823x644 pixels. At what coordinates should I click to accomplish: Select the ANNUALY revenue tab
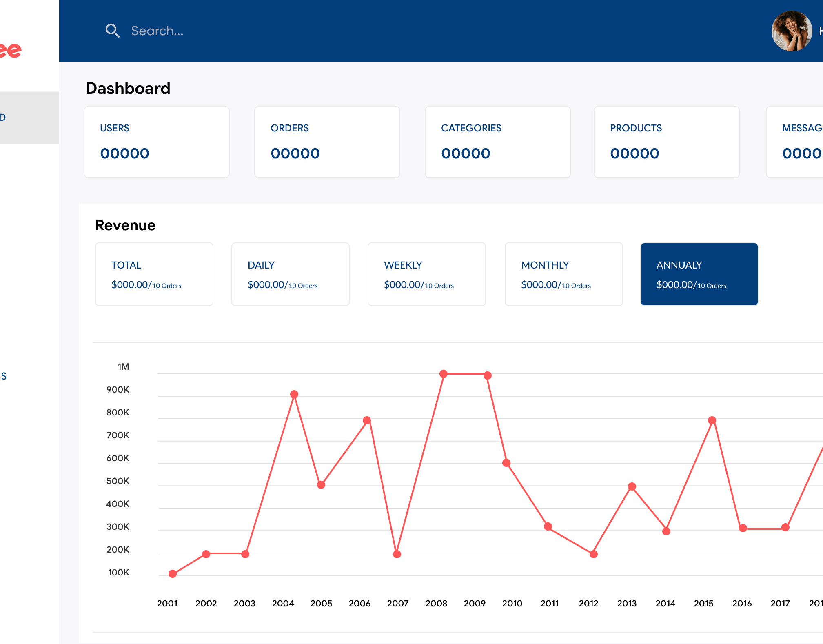coord(699,274)
